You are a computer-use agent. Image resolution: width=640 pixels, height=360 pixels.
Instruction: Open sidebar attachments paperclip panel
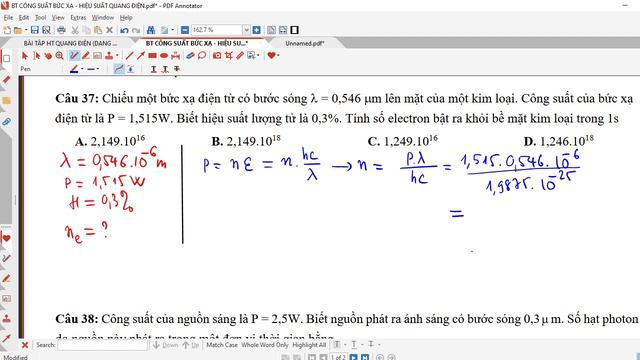pos(6,122)
